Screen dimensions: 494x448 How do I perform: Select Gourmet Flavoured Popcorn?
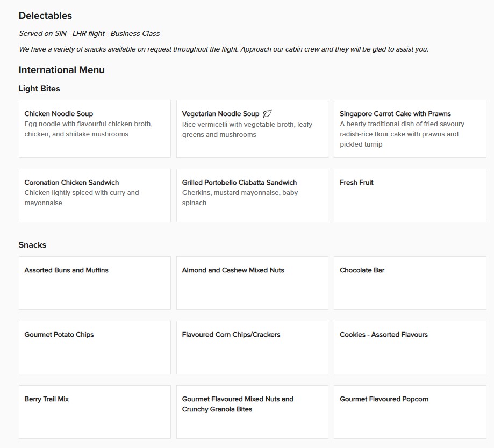(410, 412)
